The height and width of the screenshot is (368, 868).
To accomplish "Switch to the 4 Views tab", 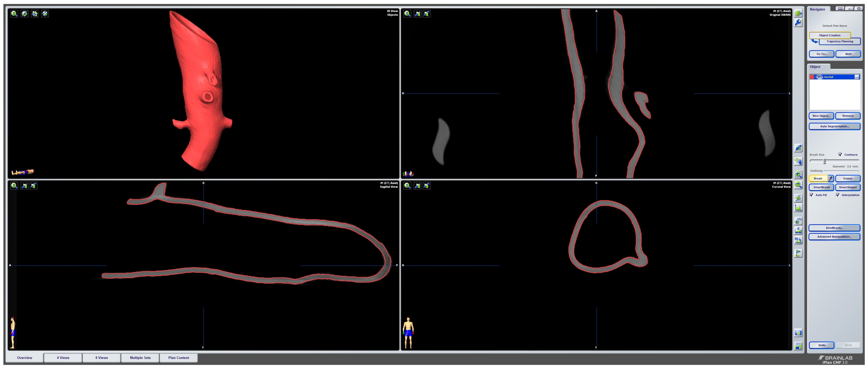I will (63, 358).
